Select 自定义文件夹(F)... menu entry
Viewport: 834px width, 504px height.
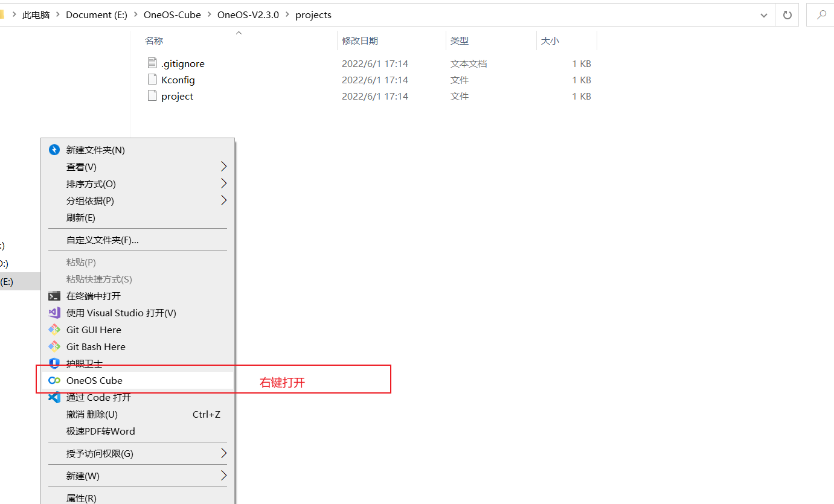[138, 240]
